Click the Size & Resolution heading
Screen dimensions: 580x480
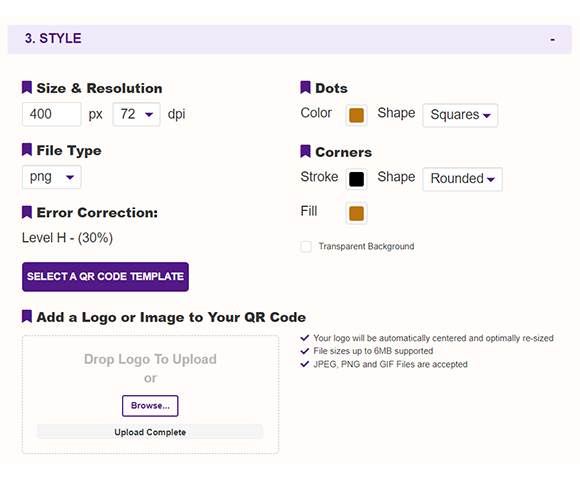click(99, 88)
